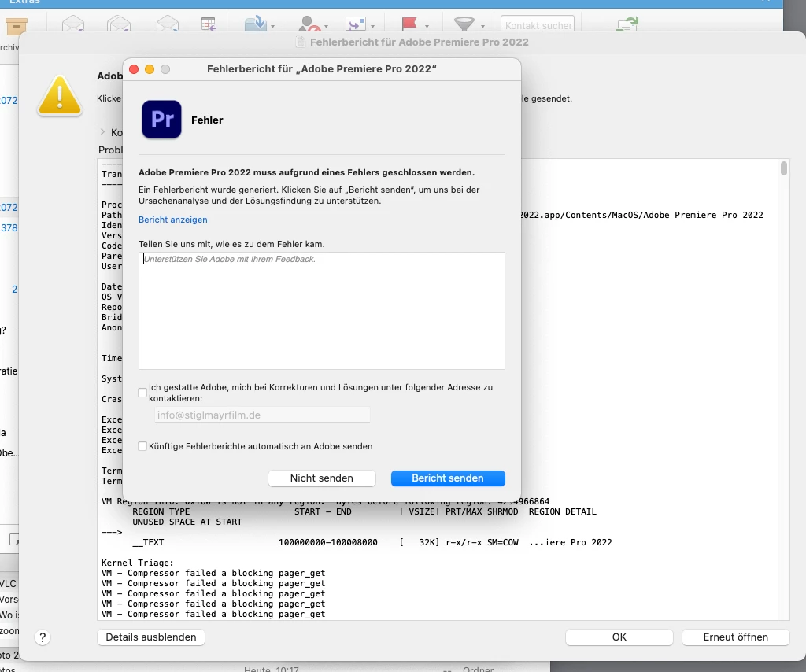Image resolution: width=806 pixels, height=672 pixels.
Task: Click the Kontakt suchen search field
Action: [x=538, y=25]
